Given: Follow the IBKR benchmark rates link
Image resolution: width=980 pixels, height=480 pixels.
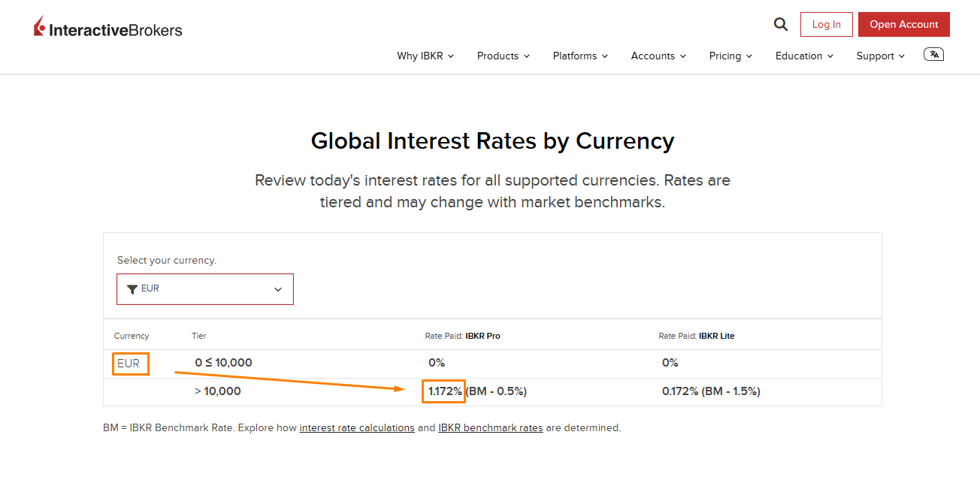Looking at the screenshot, I should (x=491, y=427).
